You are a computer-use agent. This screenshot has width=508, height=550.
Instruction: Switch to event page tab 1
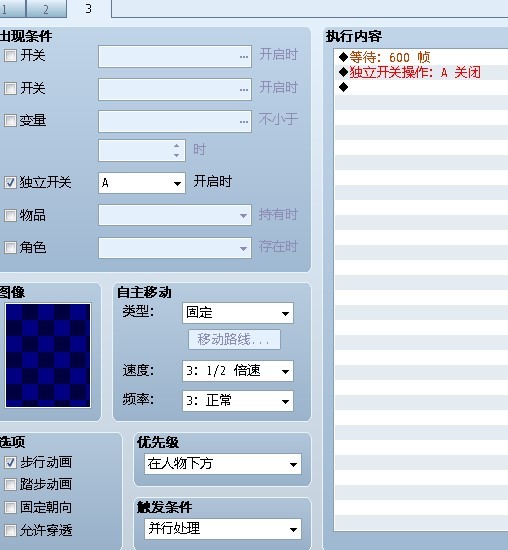click(12, 9)
